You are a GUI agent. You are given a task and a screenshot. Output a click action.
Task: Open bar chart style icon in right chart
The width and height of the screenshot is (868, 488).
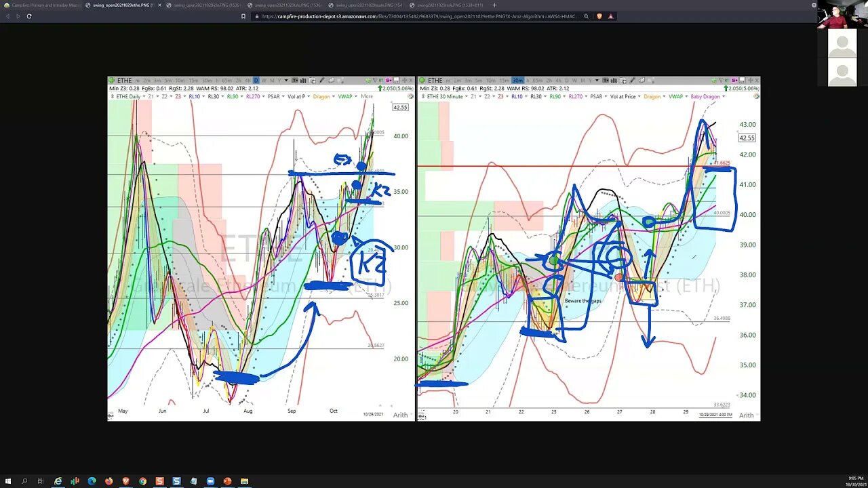click(x=614, y=80)
